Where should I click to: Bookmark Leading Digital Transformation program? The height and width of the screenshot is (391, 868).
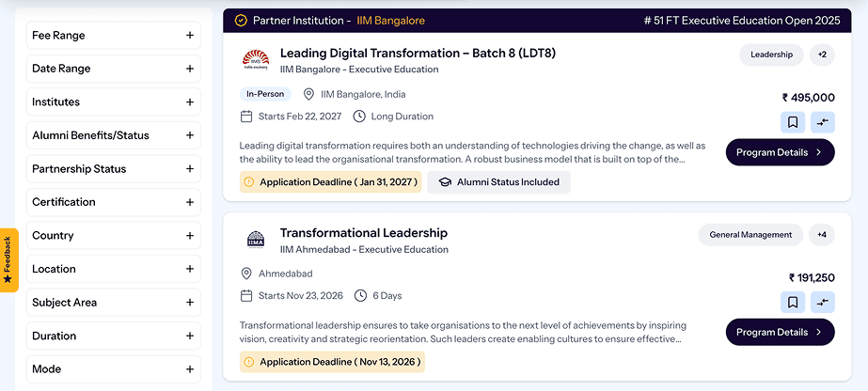click(793, 122)
